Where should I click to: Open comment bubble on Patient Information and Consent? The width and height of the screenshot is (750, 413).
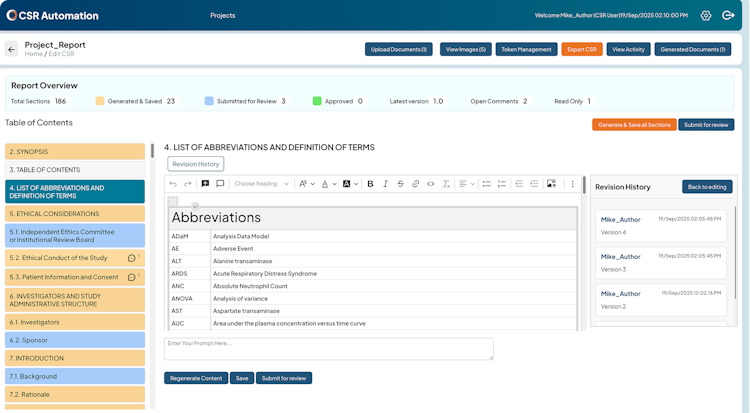(132, 277)
